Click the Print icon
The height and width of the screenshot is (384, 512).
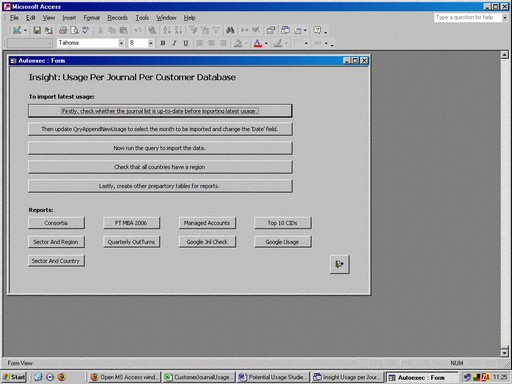[x=63, y=30]
